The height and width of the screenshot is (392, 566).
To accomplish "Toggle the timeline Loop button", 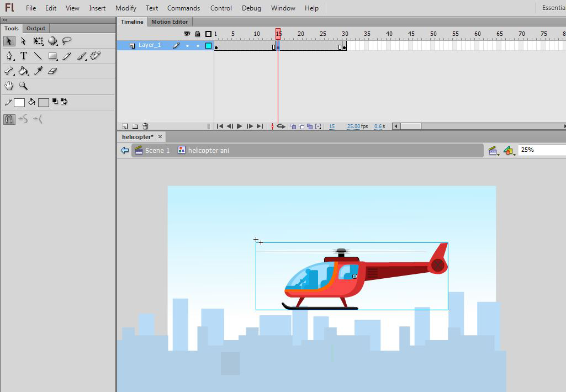I will 281,126.
